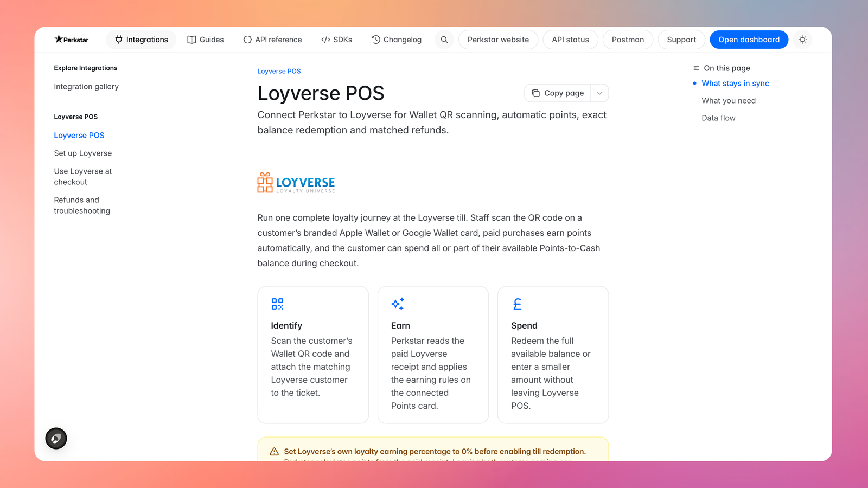Open Integration gallery in sidebar

[x=86, y=87]
